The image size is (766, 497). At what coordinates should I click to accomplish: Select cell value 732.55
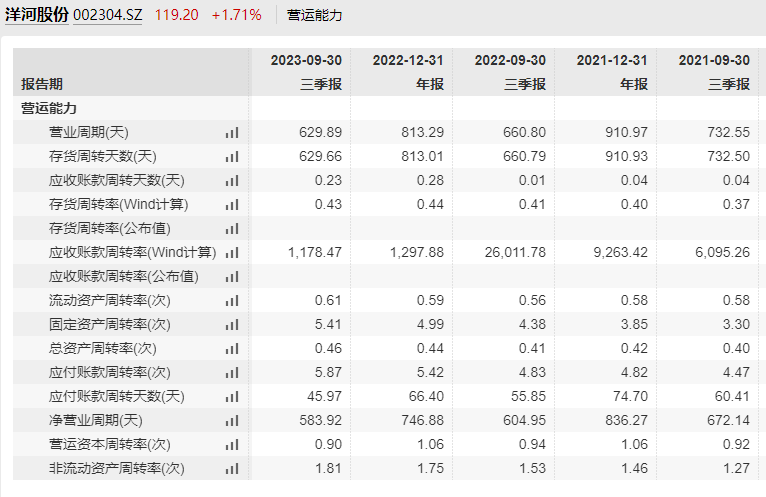pos(728,132)
